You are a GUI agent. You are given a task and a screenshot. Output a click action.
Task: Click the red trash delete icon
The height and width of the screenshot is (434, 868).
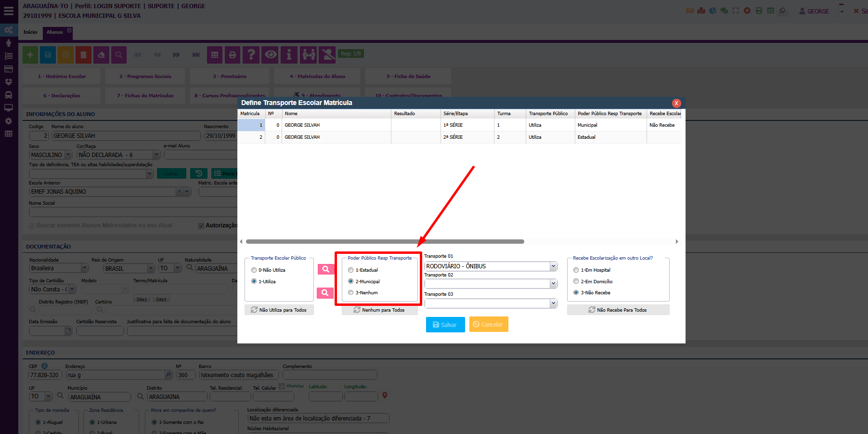click(83, 55)
